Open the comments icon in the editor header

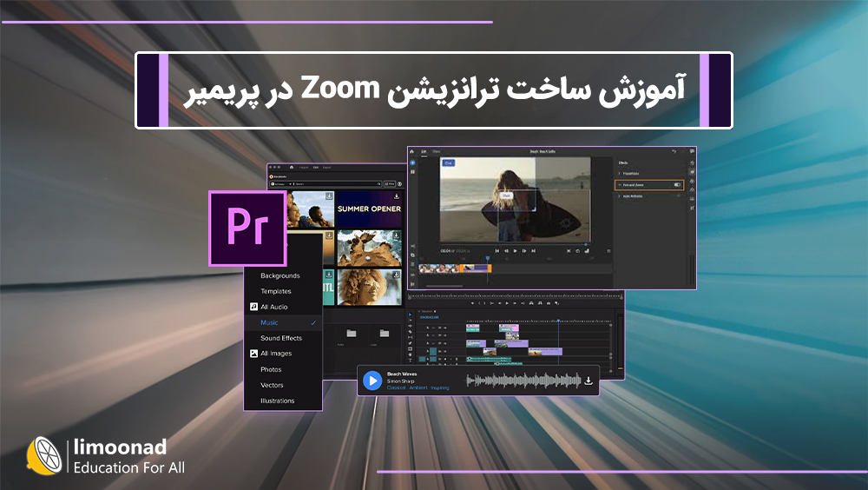(x=692, y=151)
